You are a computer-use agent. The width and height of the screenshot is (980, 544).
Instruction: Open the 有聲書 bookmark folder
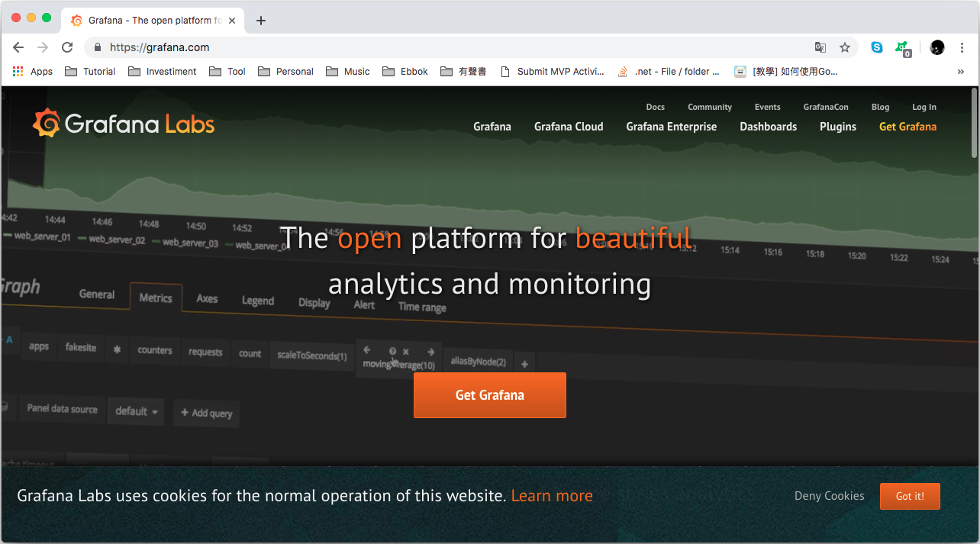click(x=463, y=72)
